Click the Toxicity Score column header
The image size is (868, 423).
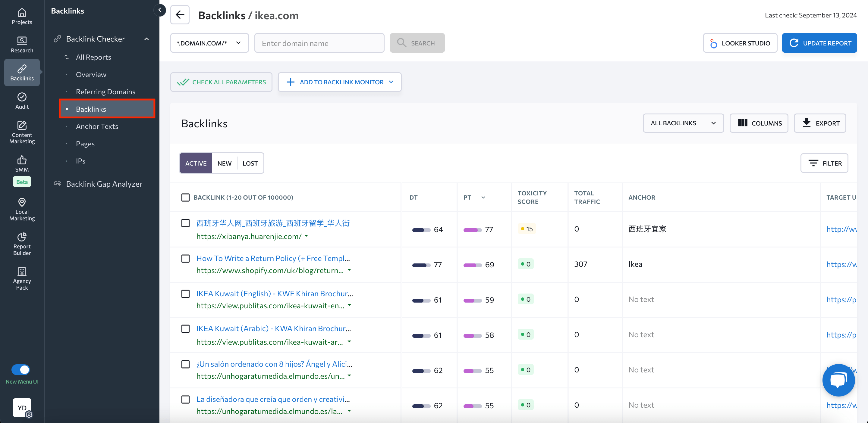coord(532,197)
